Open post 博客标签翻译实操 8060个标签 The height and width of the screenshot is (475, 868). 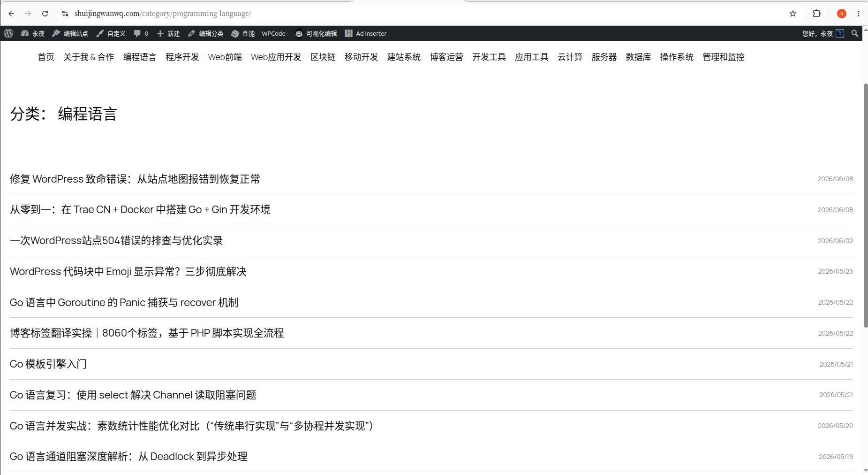point(147,333)
